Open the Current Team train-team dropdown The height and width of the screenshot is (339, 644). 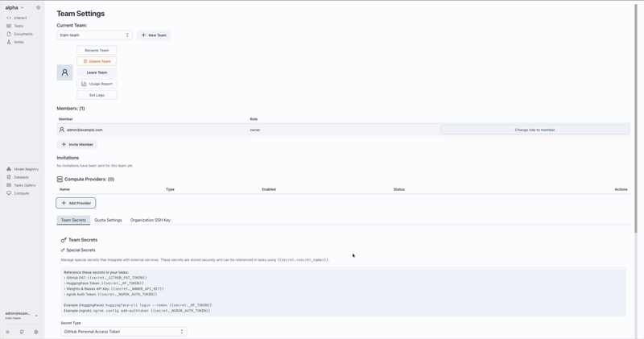click(x=94, y=35)
